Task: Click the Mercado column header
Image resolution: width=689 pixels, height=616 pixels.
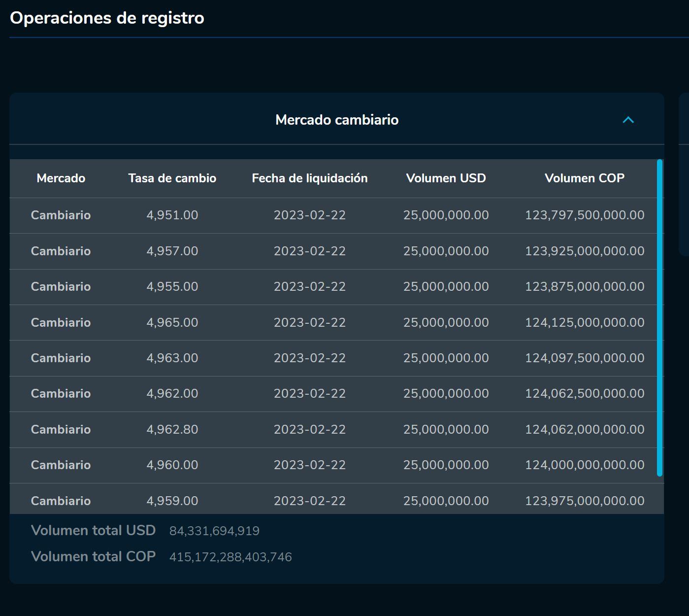Action: click(61, 178)
